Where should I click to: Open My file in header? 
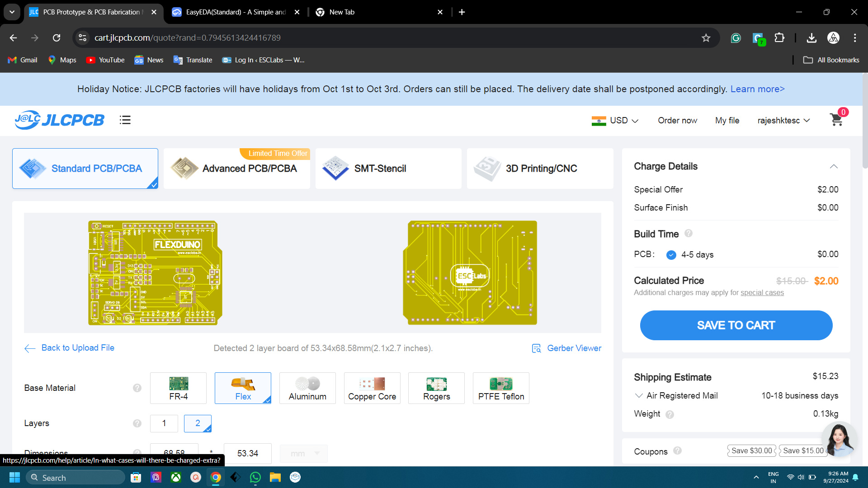[x=727, y=121]
